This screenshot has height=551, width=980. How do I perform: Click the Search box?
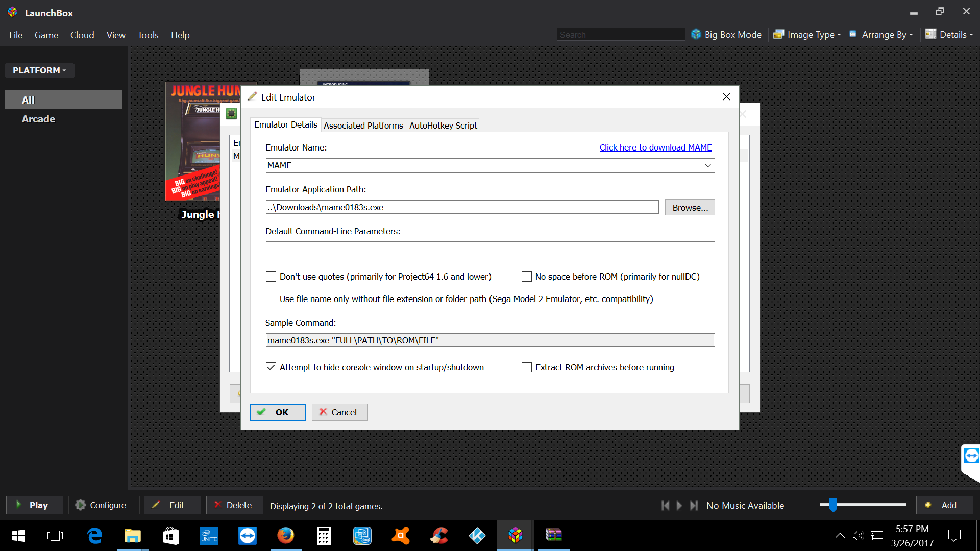pyautogui.click(x=621, y=35)
